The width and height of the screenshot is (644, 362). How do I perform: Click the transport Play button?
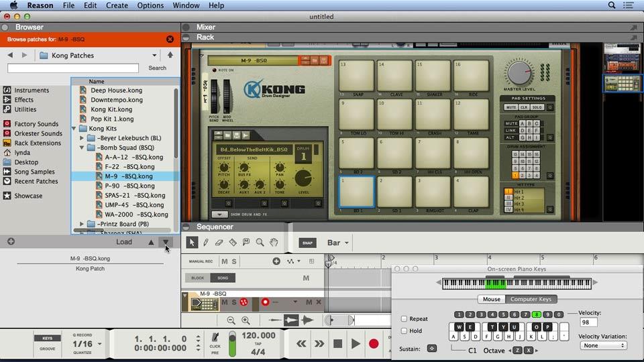tap(356, 343)
